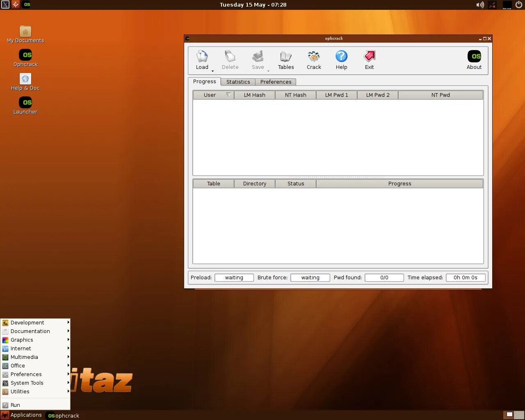Click the Preload status field
Image resolution: width=525 pixels, height=420 pixels.
click(x=234, y=278)
